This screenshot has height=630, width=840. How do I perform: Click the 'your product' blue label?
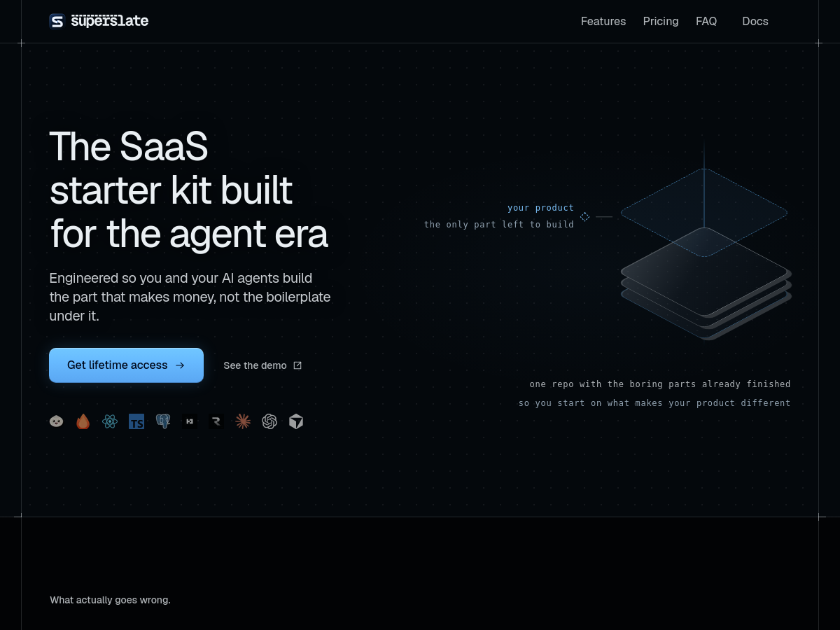[540, 208]
